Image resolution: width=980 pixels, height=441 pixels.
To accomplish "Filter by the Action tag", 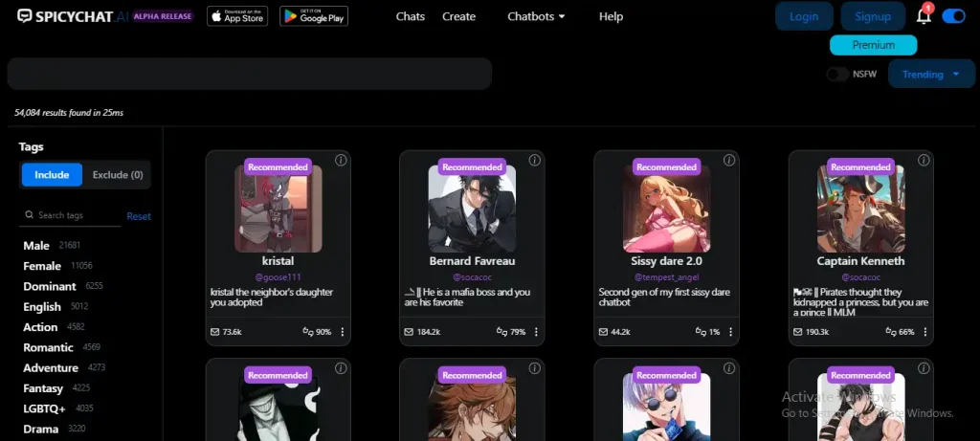I will pos(40,327).
